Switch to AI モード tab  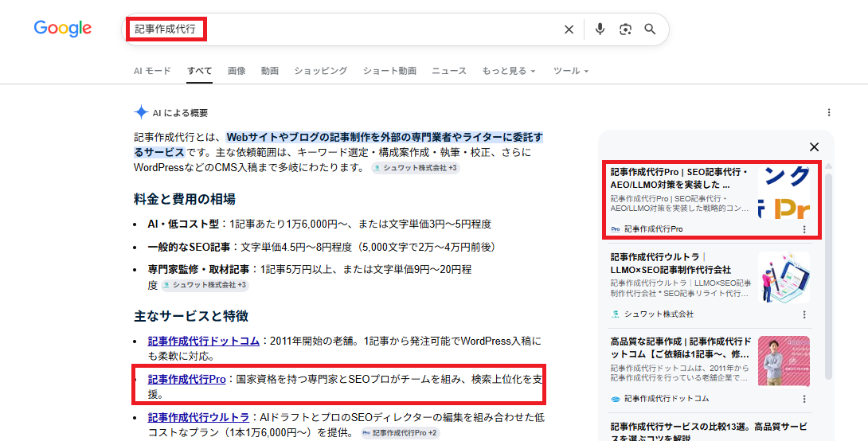pos(152,71)
